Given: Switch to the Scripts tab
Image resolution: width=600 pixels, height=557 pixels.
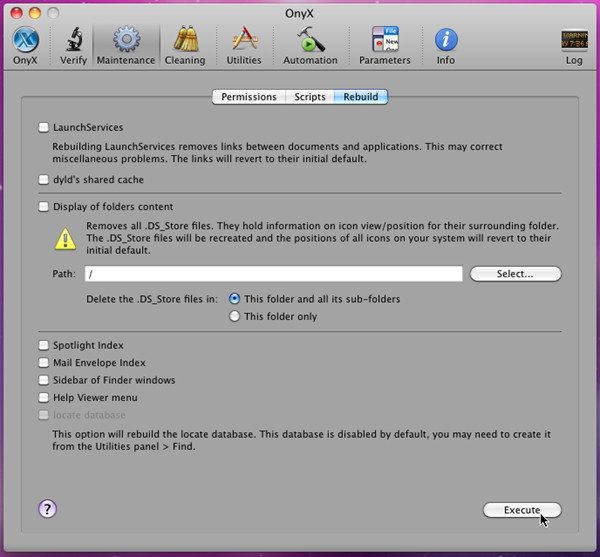Looking at the screenshot, I should [310, 97].
